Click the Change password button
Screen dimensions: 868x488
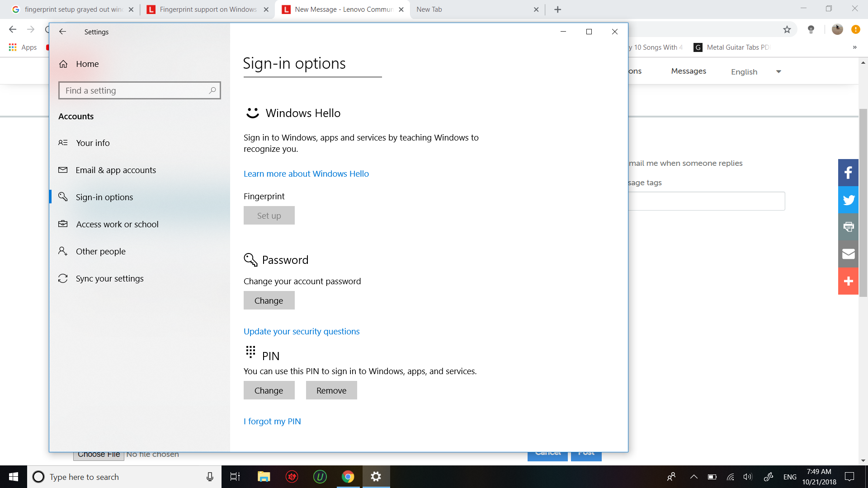tap(269, 300)
